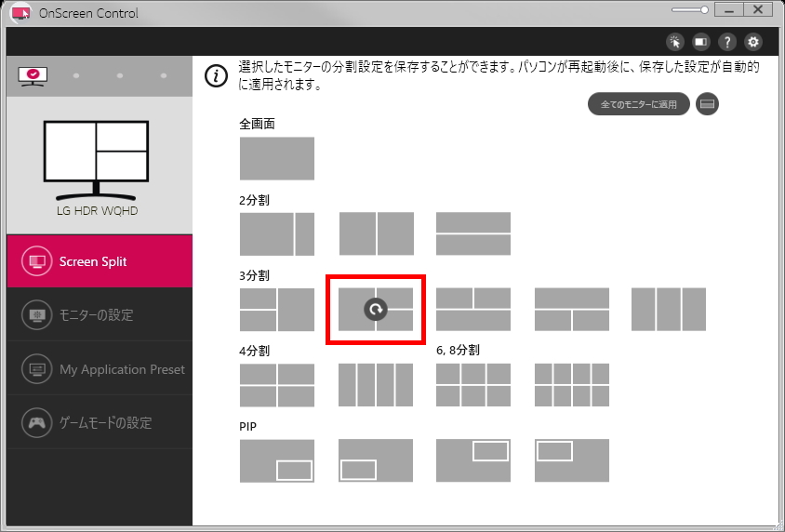This screenshot has width=785, height=532.
Task: Select PIP layout with bottom-right inset
Action: click(277, 461)
